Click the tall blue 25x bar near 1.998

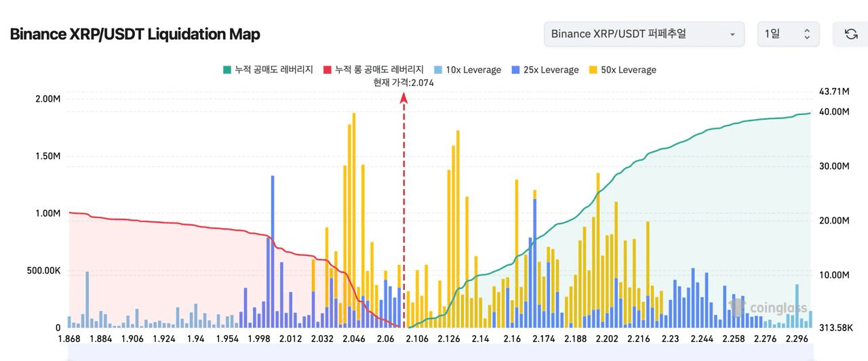point(273,252)
